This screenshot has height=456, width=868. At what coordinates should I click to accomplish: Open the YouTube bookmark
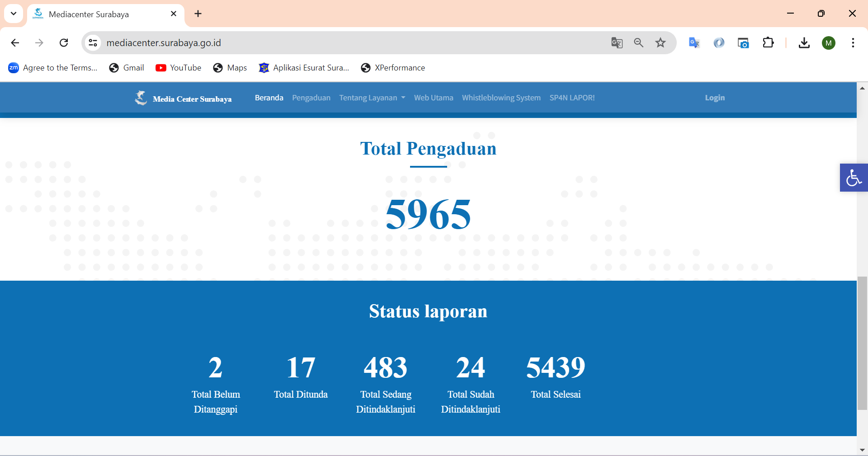pyautogui.click(x=179, y=68)
